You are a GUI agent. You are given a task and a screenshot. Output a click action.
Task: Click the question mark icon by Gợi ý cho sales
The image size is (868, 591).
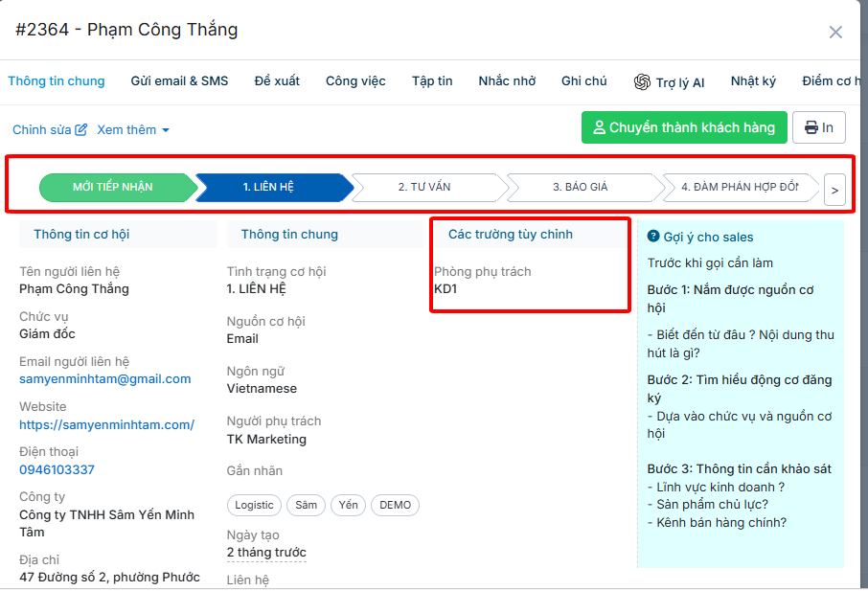(x=653, y=237)
